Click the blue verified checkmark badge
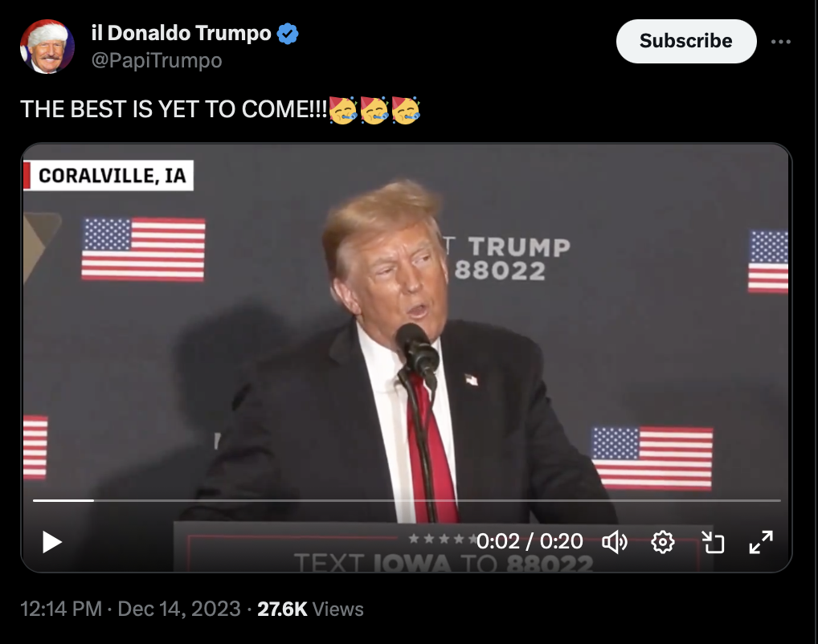 pyautogui.click(x=288, y=34)
